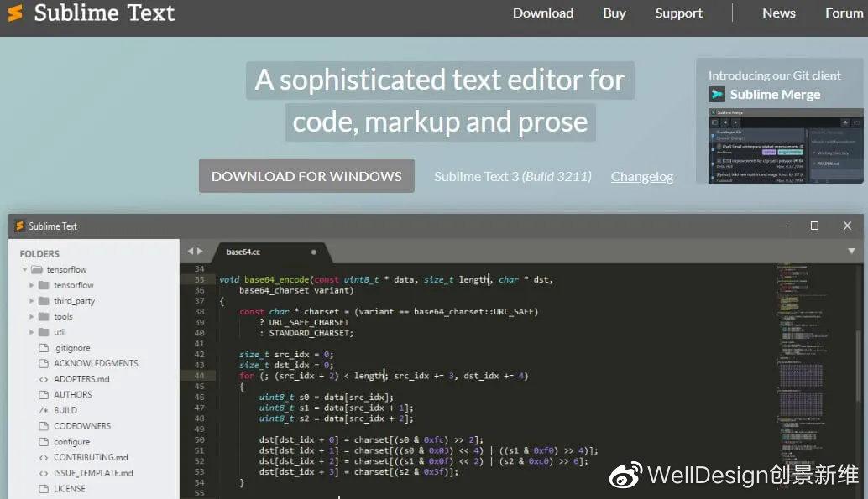Expand the tools folder
Image resolution: width=868 pixels, height=499 pixels.
coord(32,316)
